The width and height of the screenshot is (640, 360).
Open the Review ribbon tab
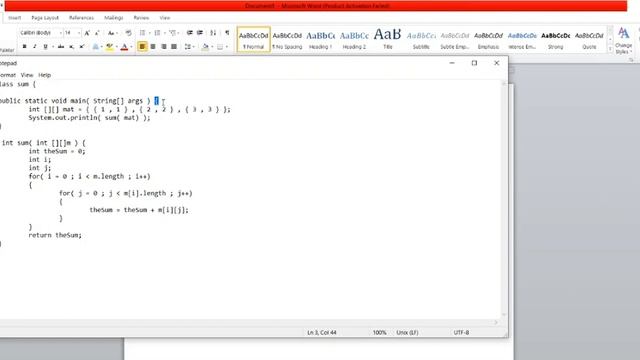(x=141, y=18)
